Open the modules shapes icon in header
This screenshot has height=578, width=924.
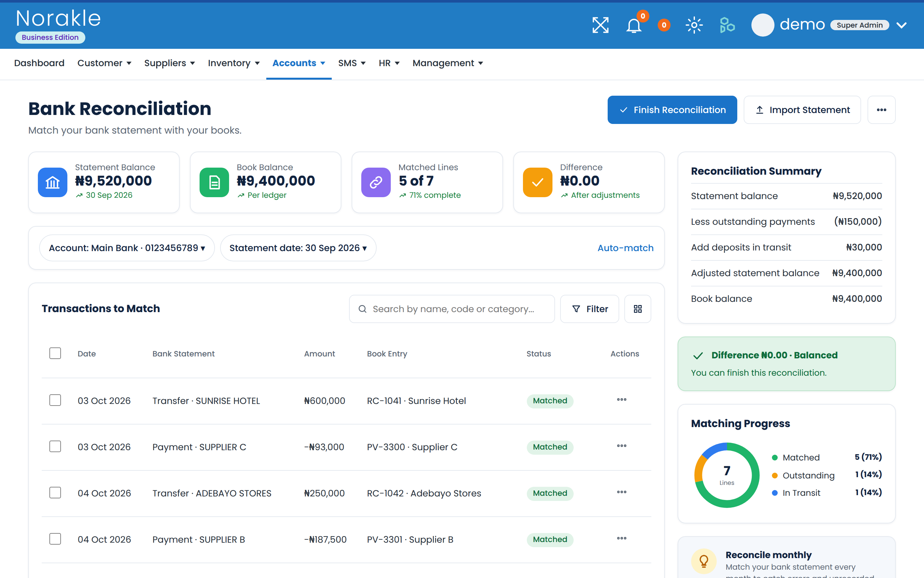(727, 25)
